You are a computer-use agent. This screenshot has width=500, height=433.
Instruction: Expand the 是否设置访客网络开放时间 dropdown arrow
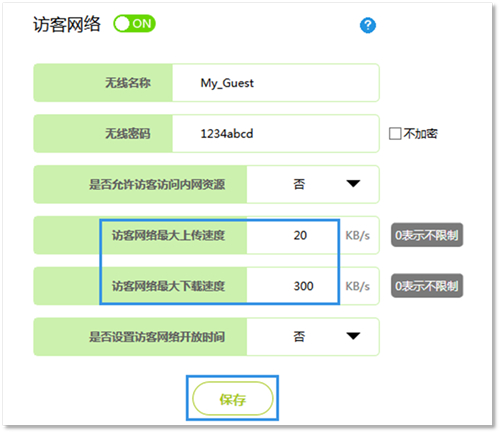point(353,336)
